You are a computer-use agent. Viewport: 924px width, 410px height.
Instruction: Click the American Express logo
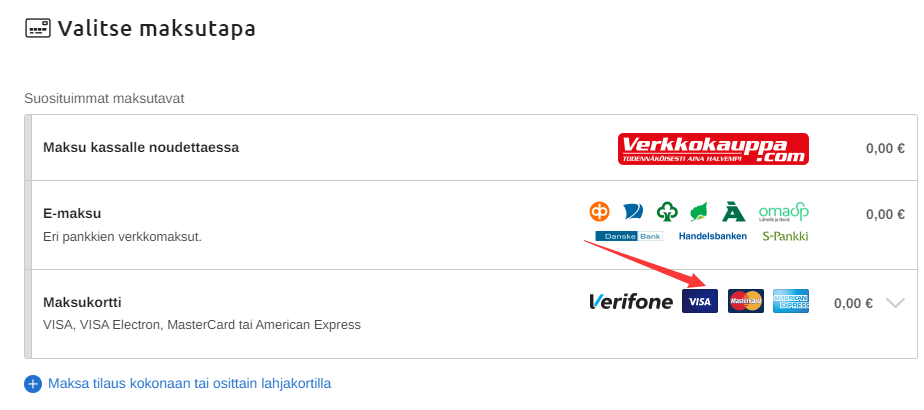(x=791, y=301)
